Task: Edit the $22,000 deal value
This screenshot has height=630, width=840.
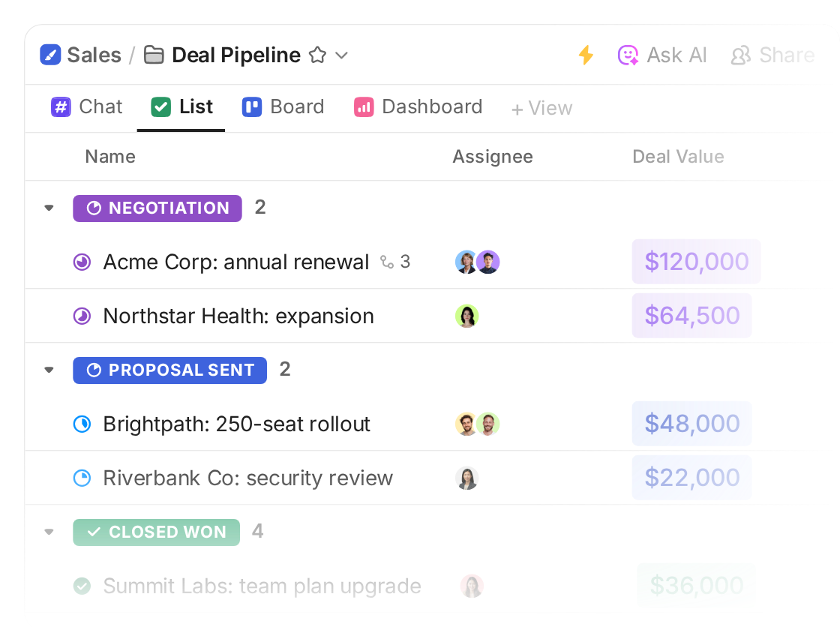Action: pos(692,477)
